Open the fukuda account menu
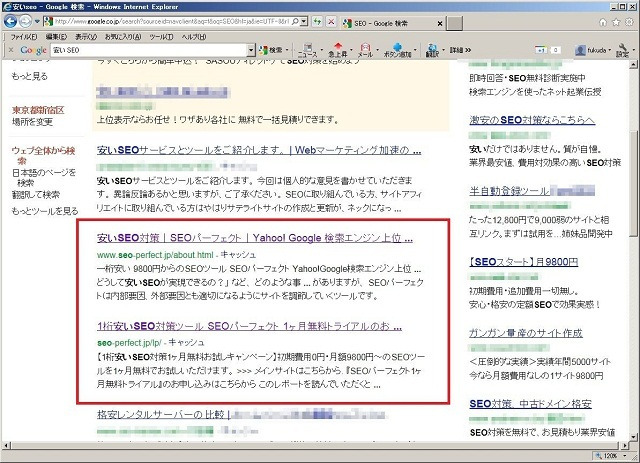The image size is (640, 463). click(593, 50)
